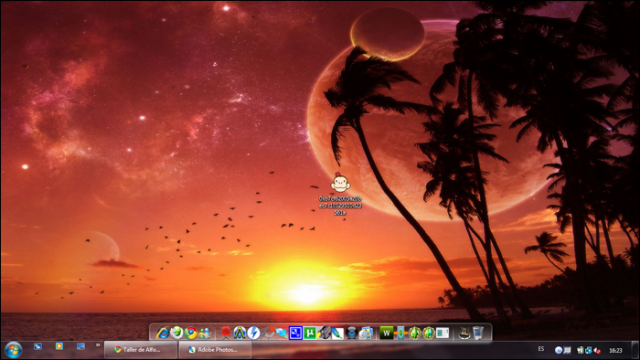640x360 pixels.
Task: Launch the green W application in dock
Action: click(x=386, y=333)
